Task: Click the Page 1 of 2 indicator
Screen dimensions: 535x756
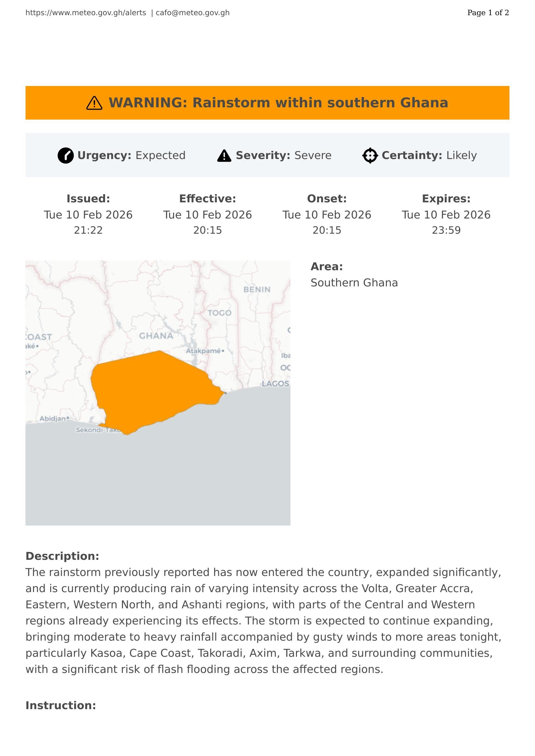Action: 488,13
